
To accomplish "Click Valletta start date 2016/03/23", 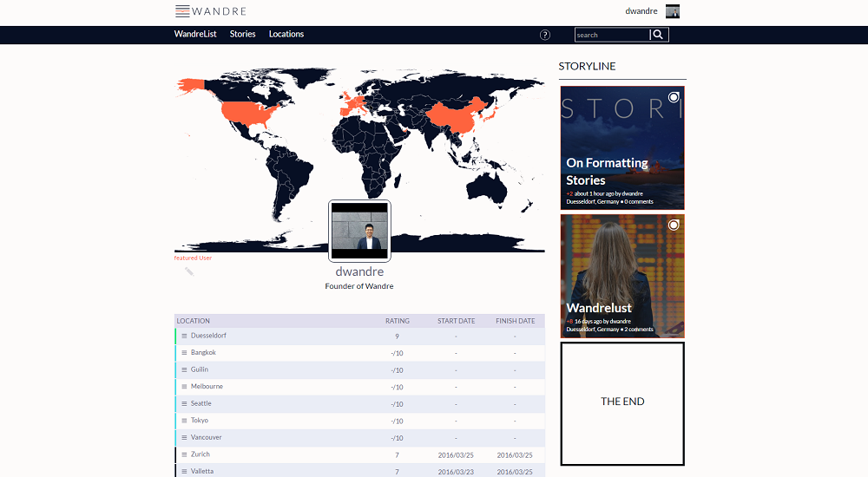I will 456,472.
